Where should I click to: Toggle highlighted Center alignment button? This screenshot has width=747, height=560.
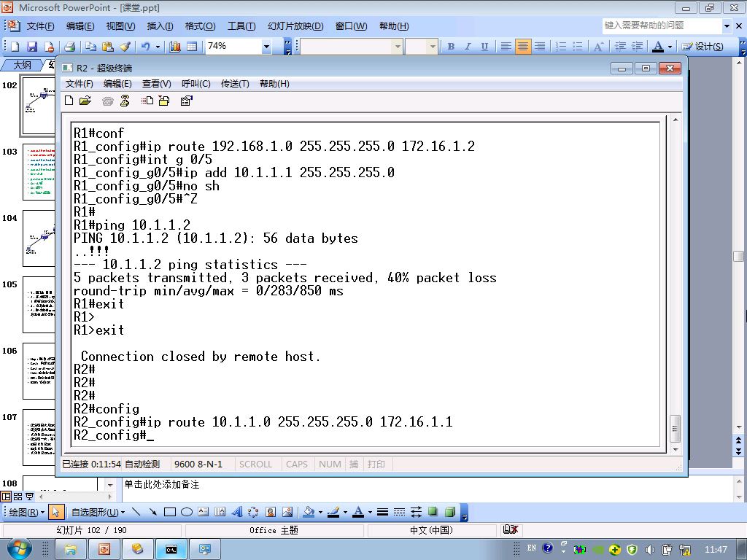(522, 46)
